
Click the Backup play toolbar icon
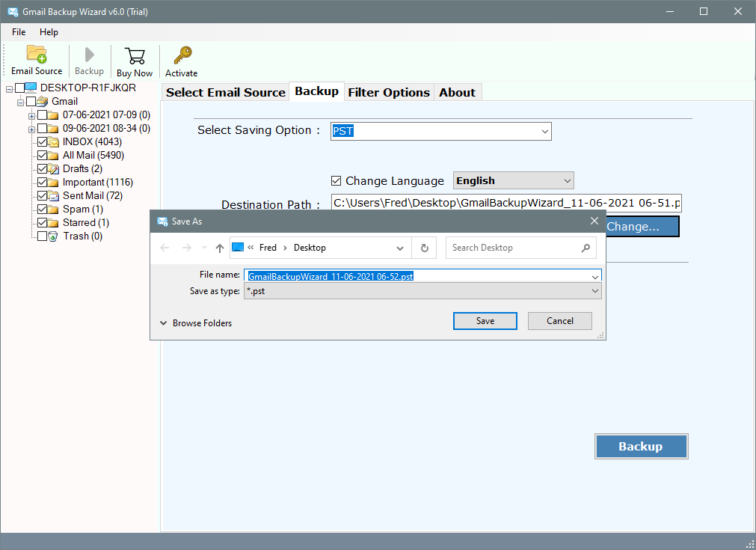pyautogui.click(x=89, y=55)
